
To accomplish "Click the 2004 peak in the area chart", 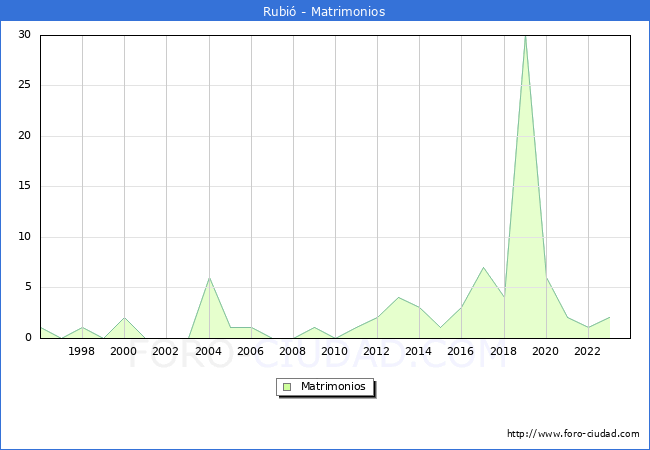I will [x=209, y=278].
